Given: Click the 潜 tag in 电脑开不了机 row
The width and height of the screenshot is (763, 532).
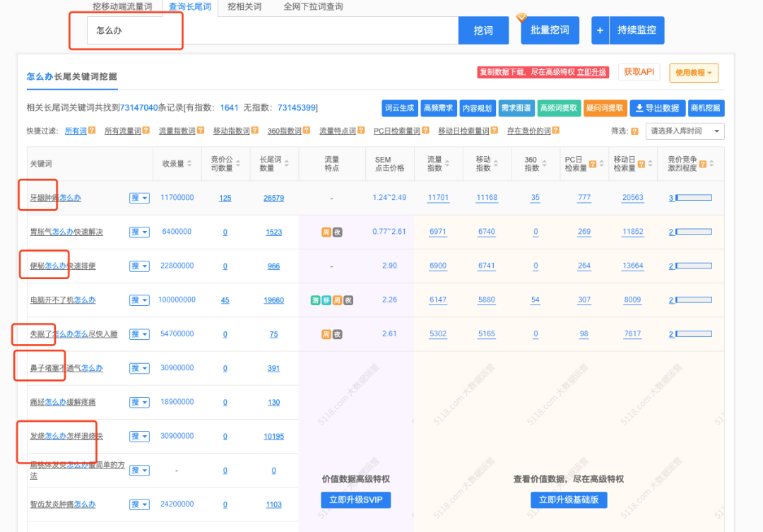Looking at the screenshot, I should 315,300.
